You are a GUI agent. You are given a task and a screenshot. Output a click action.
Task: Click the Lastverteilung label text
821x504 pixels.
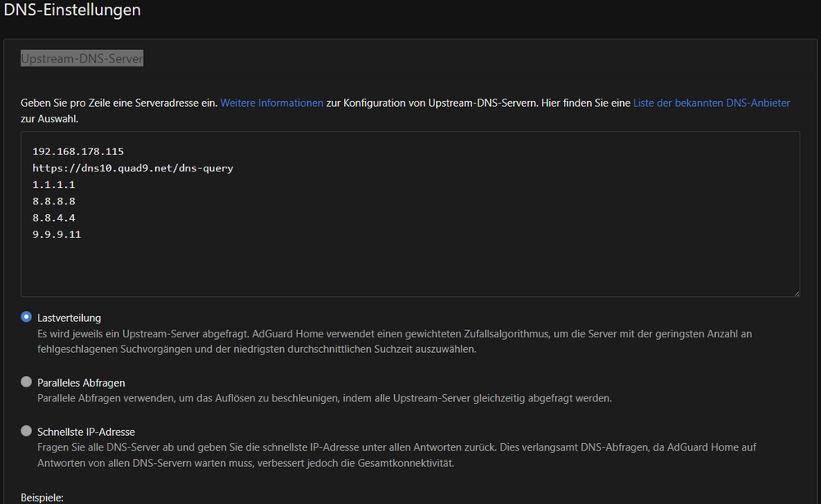click(x=69, y=318)
